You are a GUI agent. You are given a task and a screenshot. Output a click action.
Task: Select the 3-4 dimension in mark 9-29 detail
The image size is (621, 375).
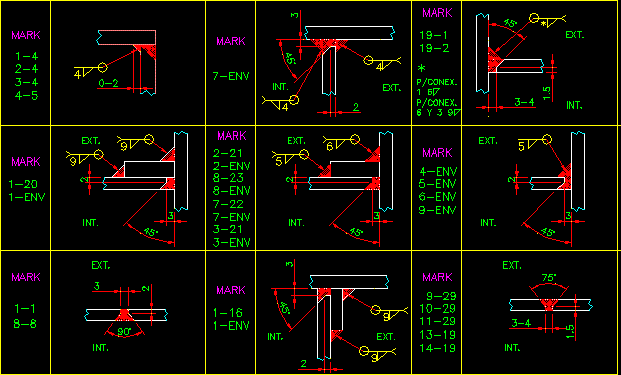[x=521, y=323]
